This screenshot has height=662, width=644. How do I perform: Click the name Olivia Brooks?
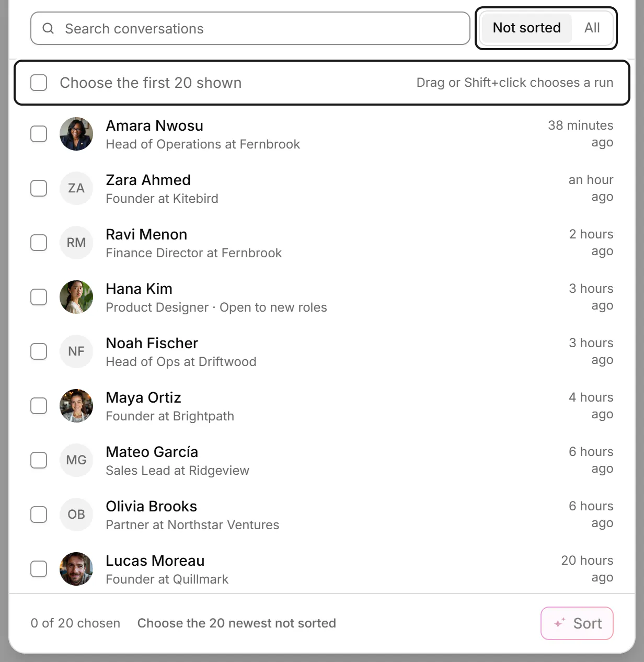[151, 506]
